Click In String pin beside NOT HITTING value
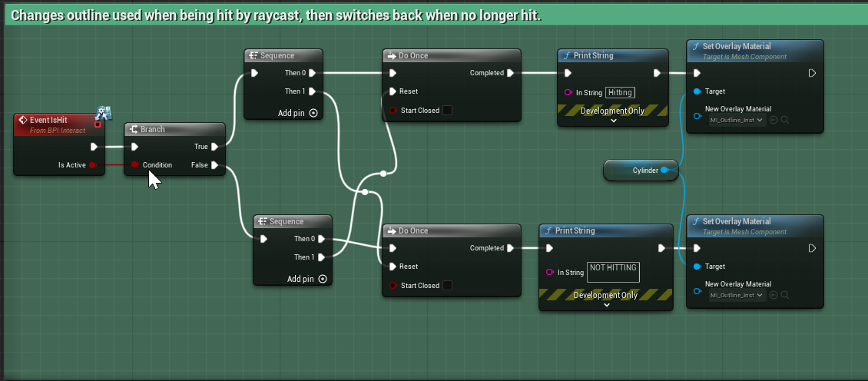This screenshot has height=381, width=868. tap(550, 272)
